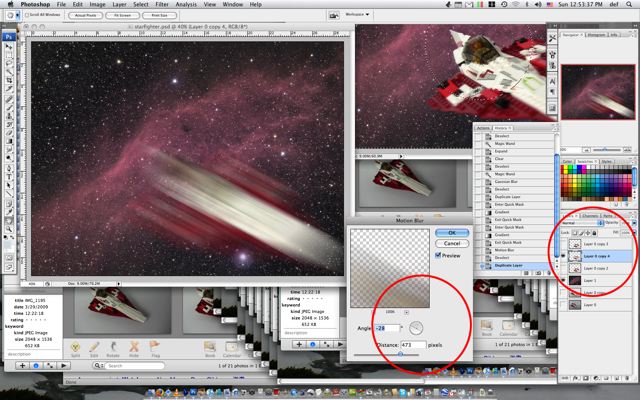
Task: Click Rotate in iPhoto toolbar
Action: 113,349
